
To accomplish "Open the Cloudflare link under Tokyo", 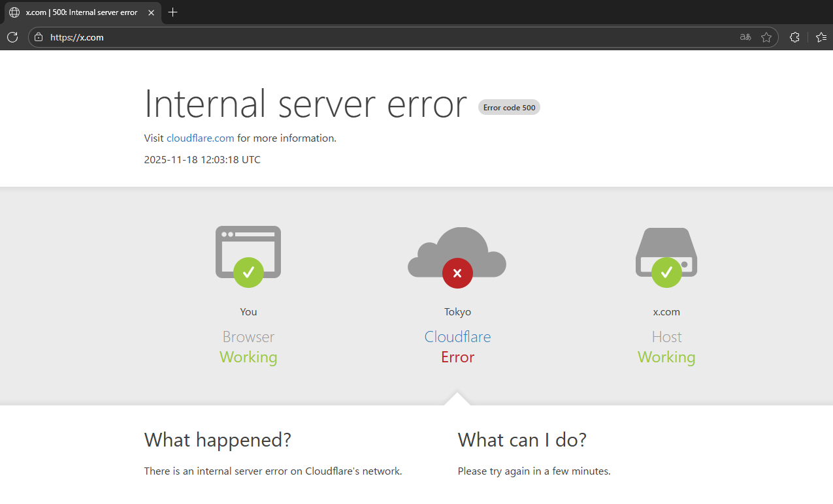I will pyautogui.click(x=457, y=337).
